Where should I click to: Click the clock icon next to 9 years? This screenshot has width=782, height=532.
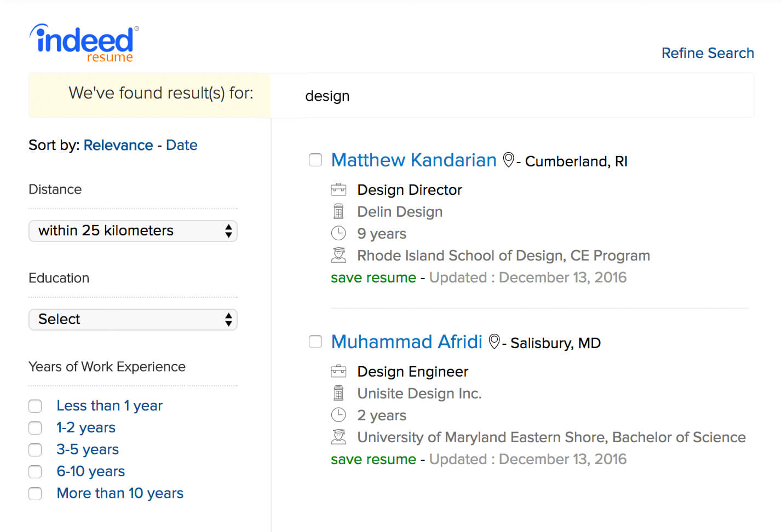[x=338, y=234]
